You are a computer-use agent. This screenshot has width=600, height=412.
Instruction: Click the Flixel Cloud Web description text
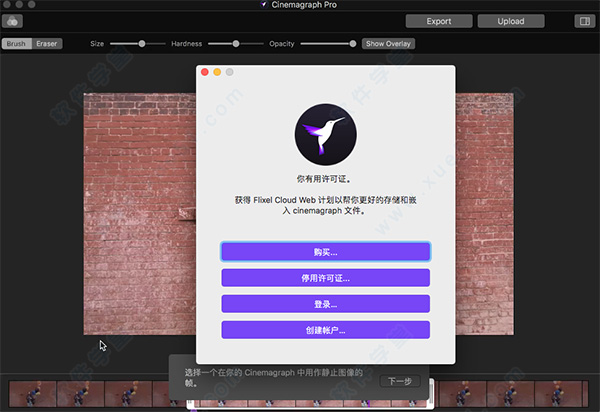(x=325, y=205)
